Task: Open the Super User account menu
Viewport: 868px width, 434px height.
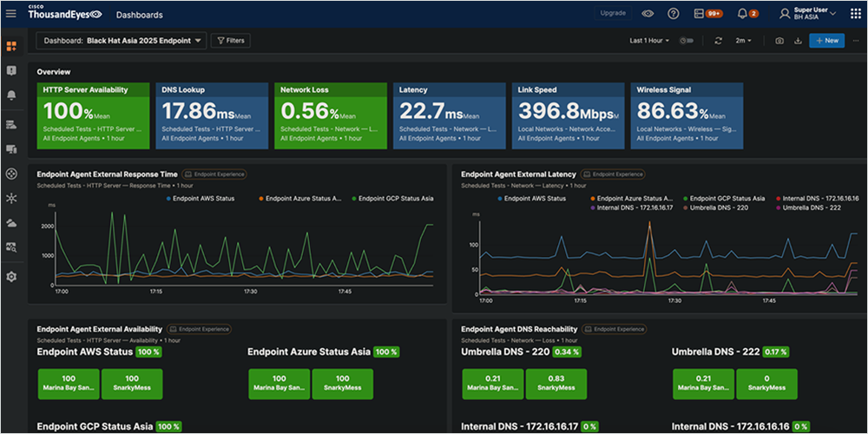Action: click(x=807, y=14)
